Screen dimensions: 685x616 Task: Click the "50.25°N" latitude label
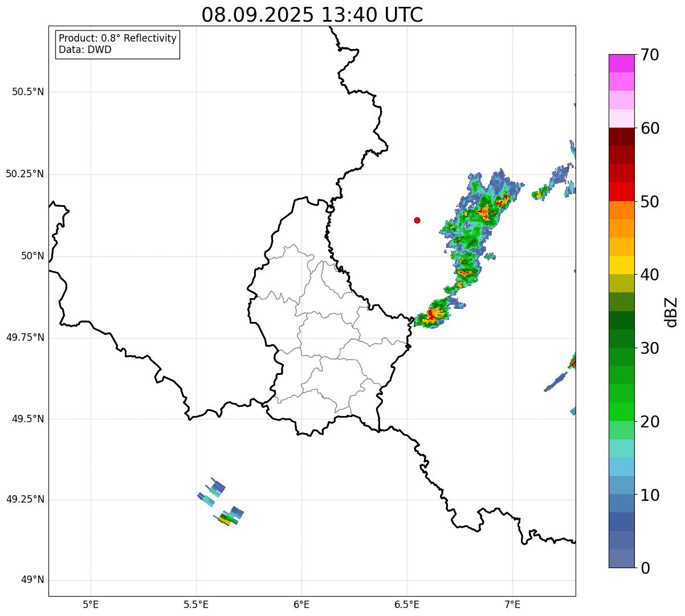(25, 174)
